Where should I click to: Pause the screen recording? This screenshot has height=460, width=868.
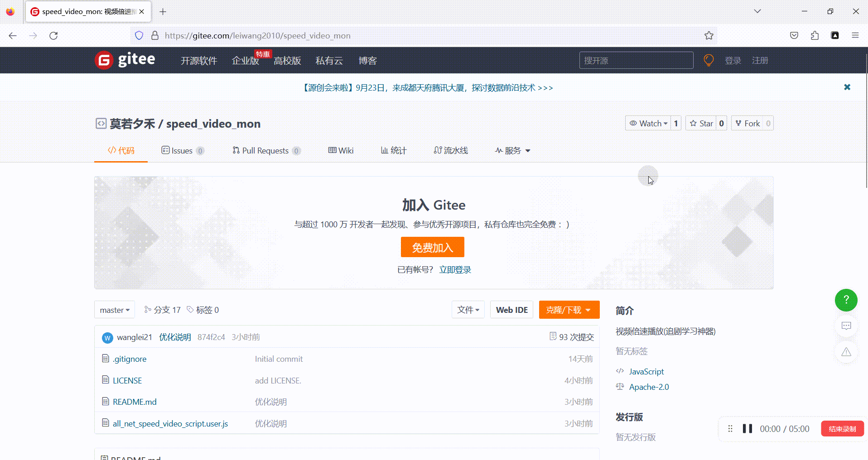coord(747,428)
